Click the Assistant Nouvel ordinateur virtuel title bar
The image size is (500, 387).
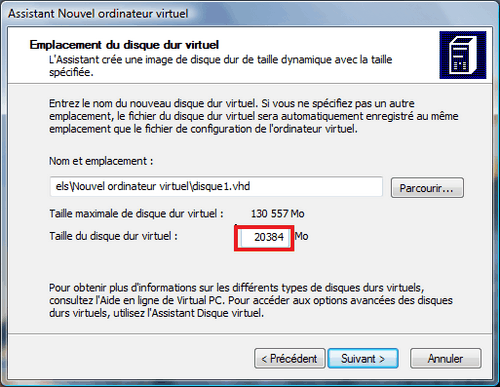point(98,14)
